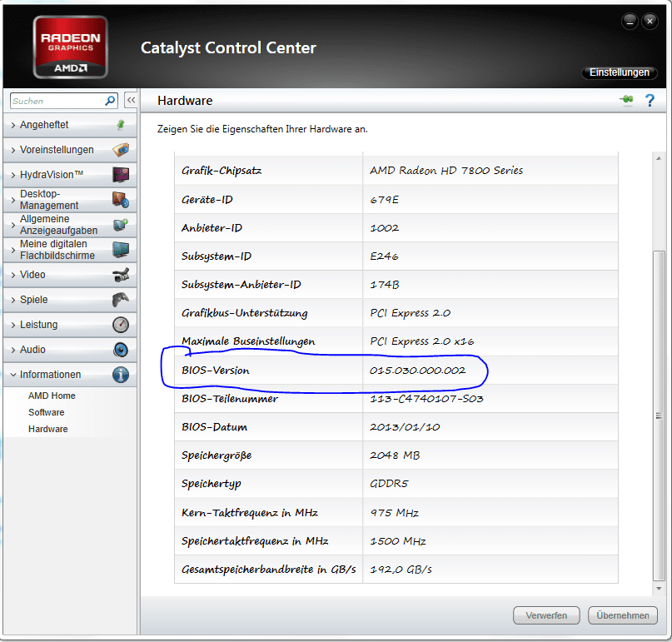Click the Subsystem-ID value E246
Viewport: 672px width, 642px height.
click(384, 256)
